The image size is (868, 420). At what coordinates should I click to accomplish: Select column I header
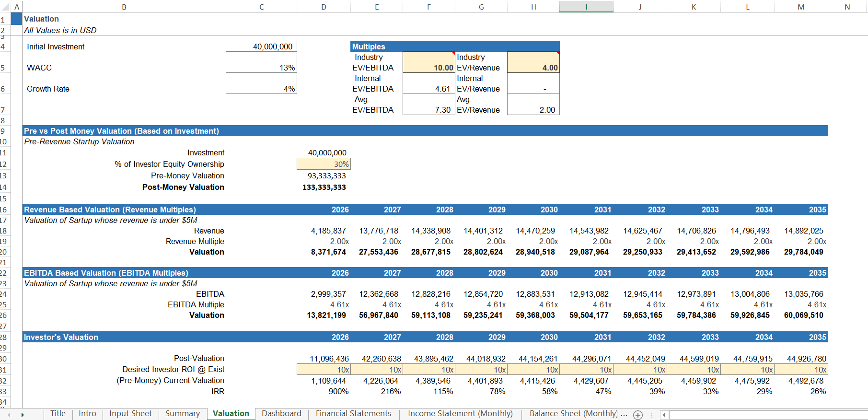(586, 7)
